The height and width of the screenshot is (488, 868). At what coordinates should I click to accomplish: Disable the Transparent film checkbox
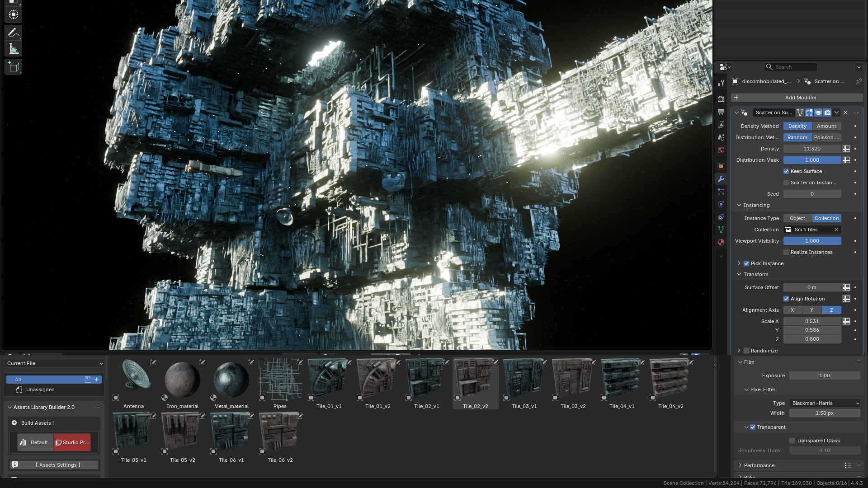[x=753, y=427]
